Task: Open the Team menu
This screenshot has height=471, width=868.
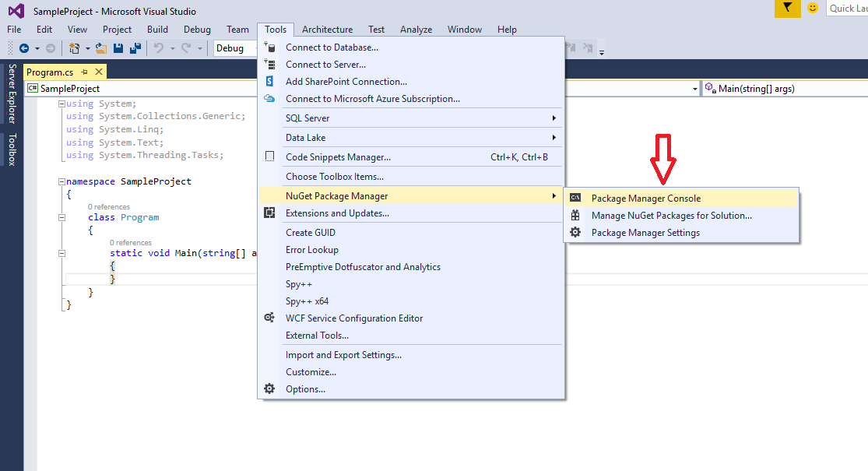Action: point(237,30)
